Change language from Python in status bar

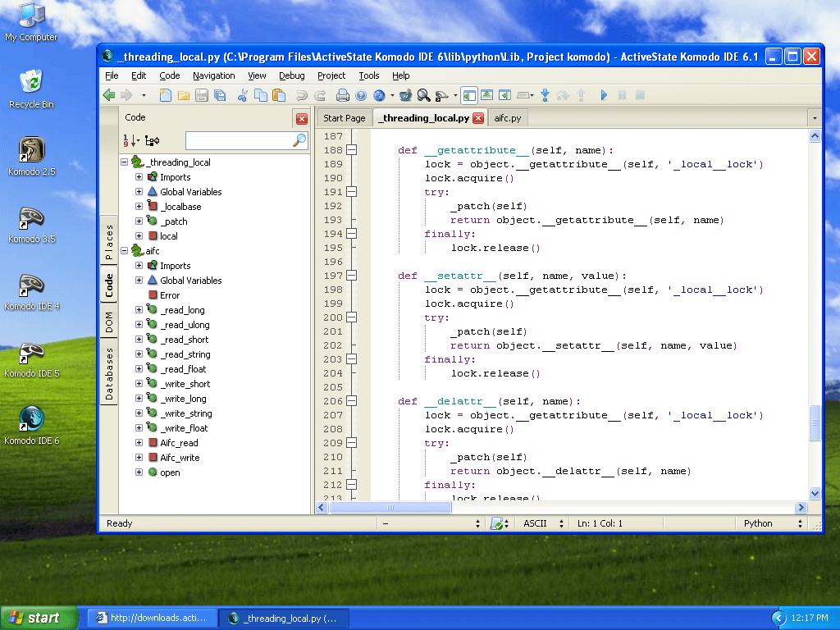(x=773, y=523)
